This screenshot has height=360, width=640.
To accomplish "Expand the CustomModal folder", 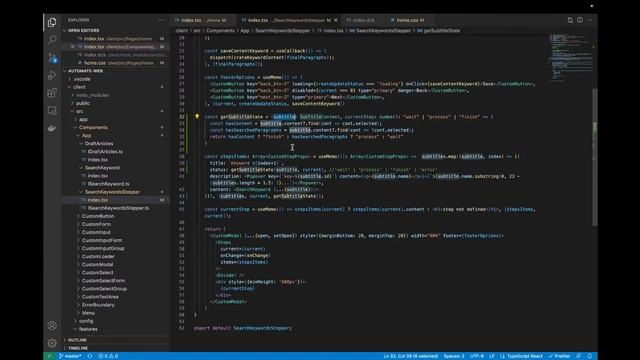I will (x=97, y=264).
